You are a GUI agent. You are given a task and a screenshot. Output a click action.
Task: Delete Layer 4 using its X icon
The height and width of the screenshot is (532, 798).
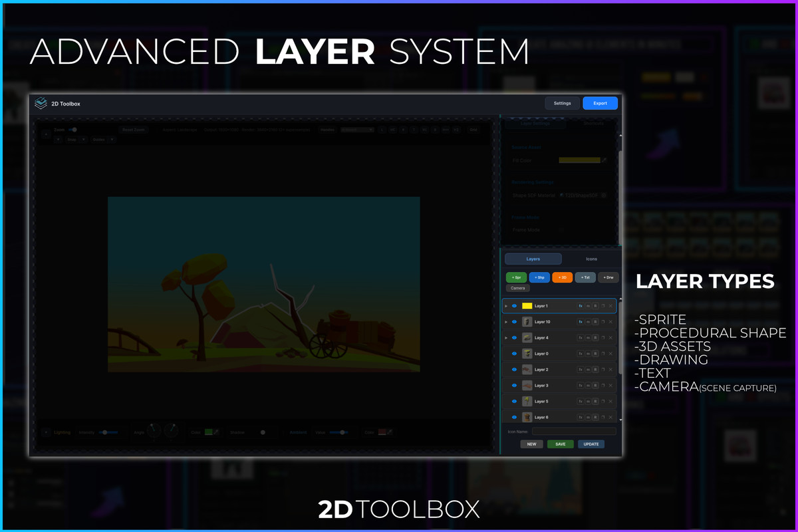pyautogui.click(x=610, y=338)
